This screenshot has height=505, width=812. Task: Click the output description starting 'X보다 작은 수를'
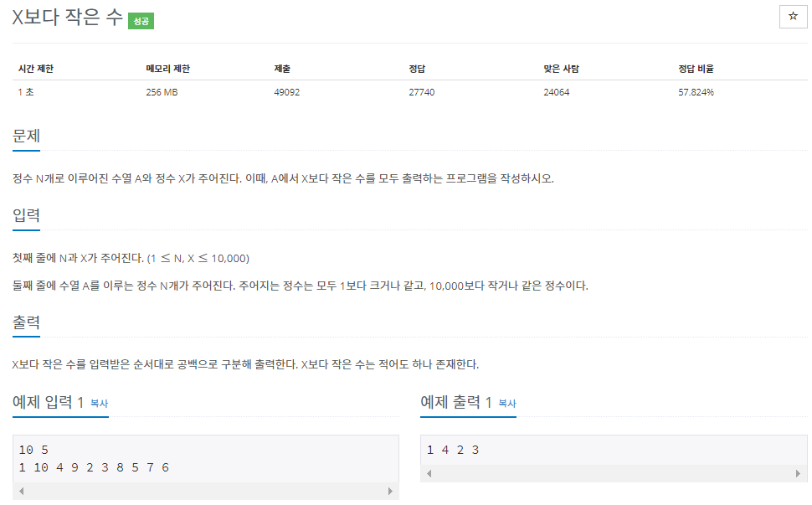pyautogui.click(x=245, y=364)
